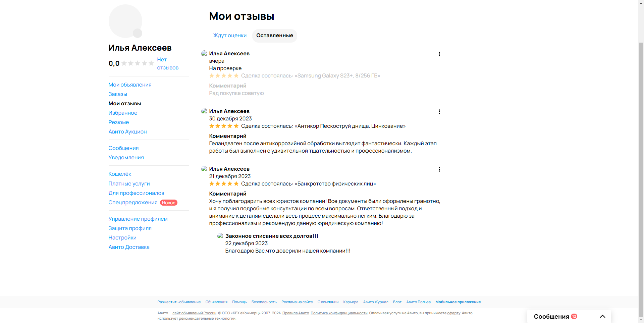The image size is (644, 323).
Task: Open options menu for Samsung Galaxy review
Action: 439,54
